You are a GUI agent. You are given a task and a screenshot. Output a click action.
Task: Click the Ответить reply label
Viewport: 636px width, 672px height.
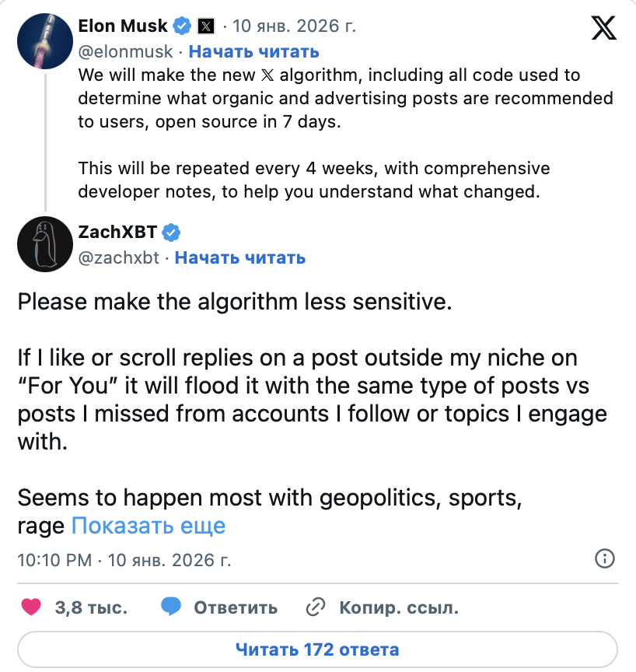pyautogui.click(x=235, y=607)
